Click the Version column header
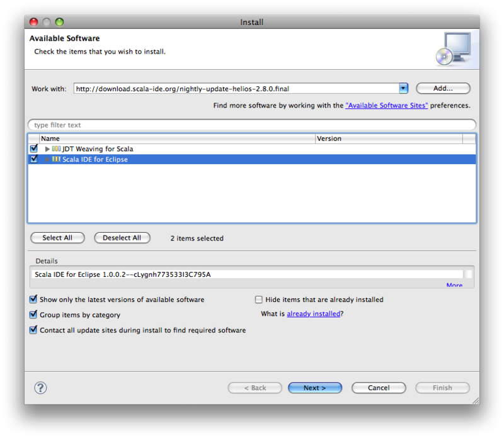Image resolution: width=504 pixels, height=438 pixels. pos(389,138)
